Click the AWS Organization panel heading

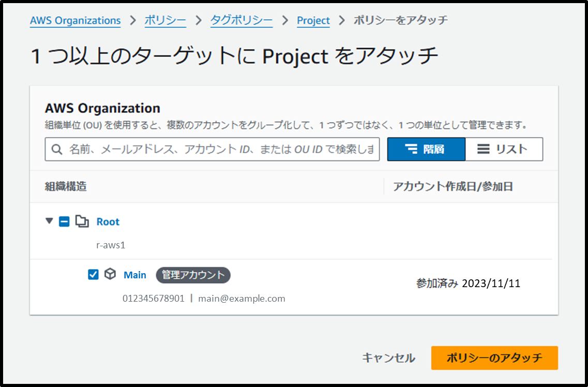click(x=103, y=108)
